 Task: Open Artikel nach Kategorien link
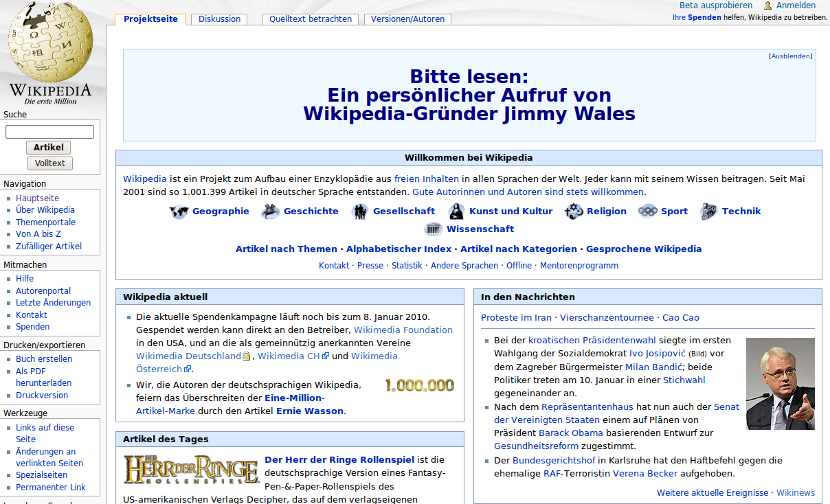[519, 249]
